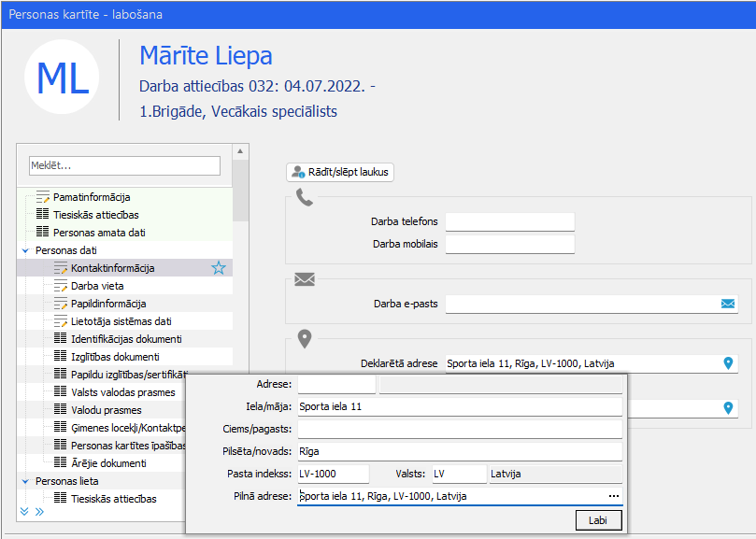The height and width of the screenshot is (539, 756).
Task: Click the Valsts valodas prasmes table icon
Action: [x=60, y=392]
